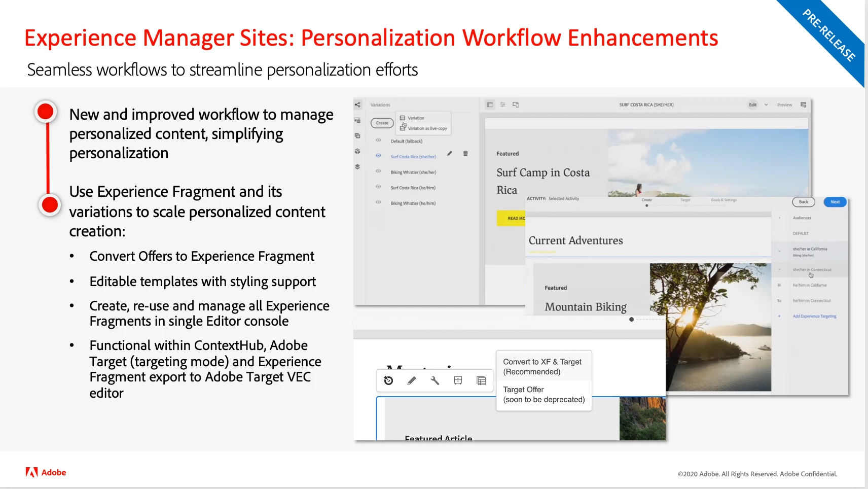Select Target Offer (soon to be deprecated)
The height and width of the screenshot is (489, 868).
[x=544, y=395]
